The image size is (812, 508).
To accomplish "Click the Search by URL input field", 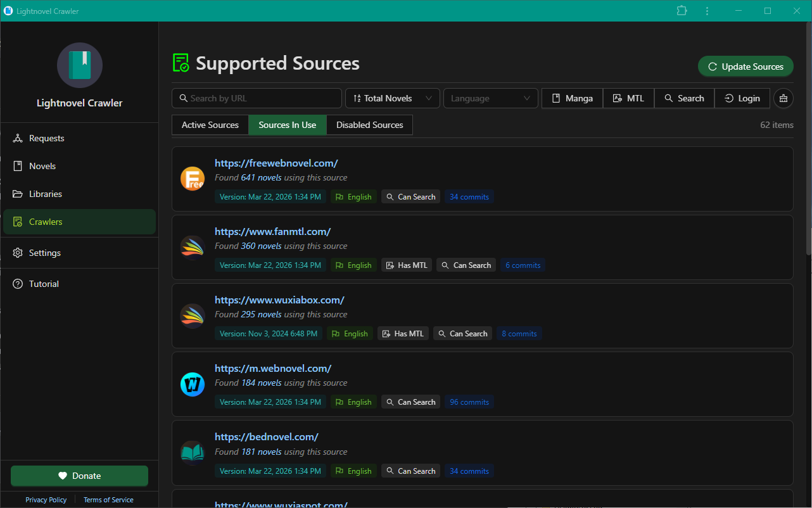I will pos(257,98).
